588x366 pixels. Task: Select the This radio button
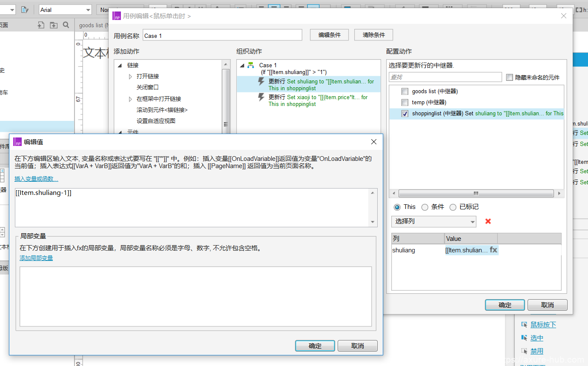click(397, 207)
